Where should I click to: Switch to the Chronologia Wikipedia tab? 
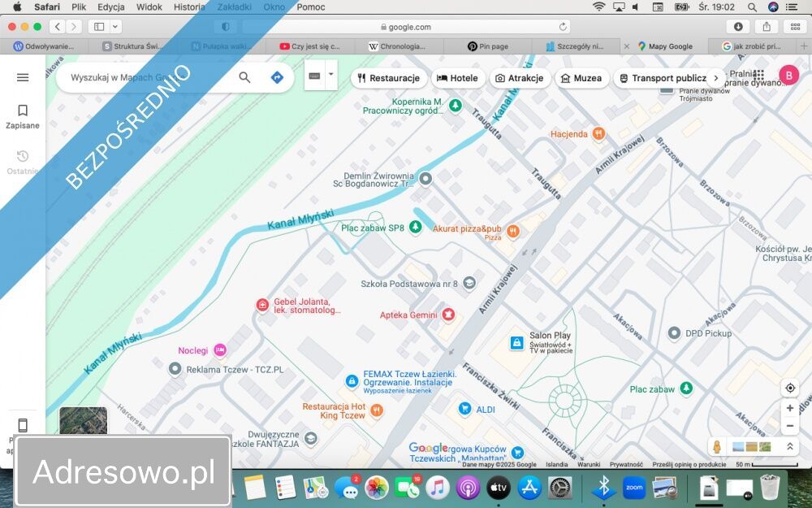[x=399, y=46]
